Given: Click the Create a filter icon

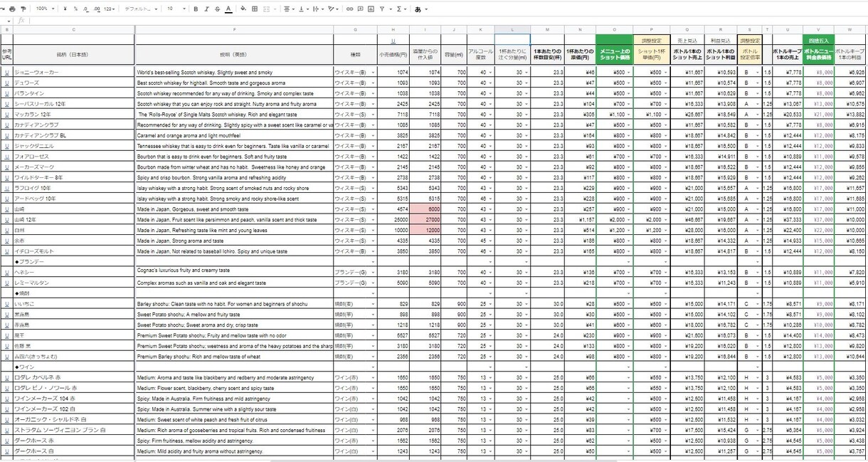Looking at the screenshot, I should pyautogui.click(x=381, y=9).
